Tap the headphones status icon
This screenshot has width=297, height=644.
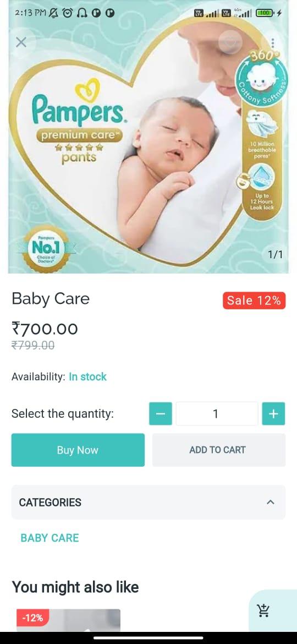82,13
